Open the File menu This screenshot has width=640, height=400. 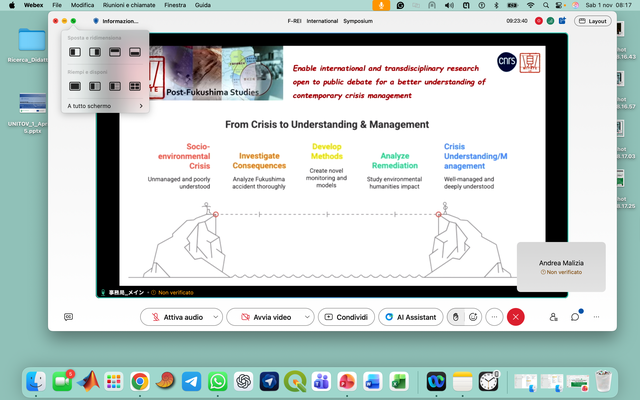click(57, 5)
